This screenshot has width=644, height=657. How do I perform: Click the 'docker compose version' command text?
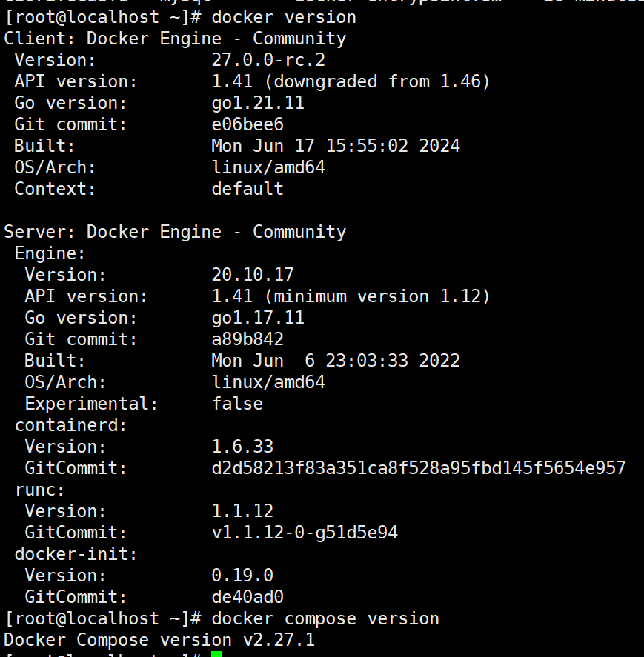[325, 618]
